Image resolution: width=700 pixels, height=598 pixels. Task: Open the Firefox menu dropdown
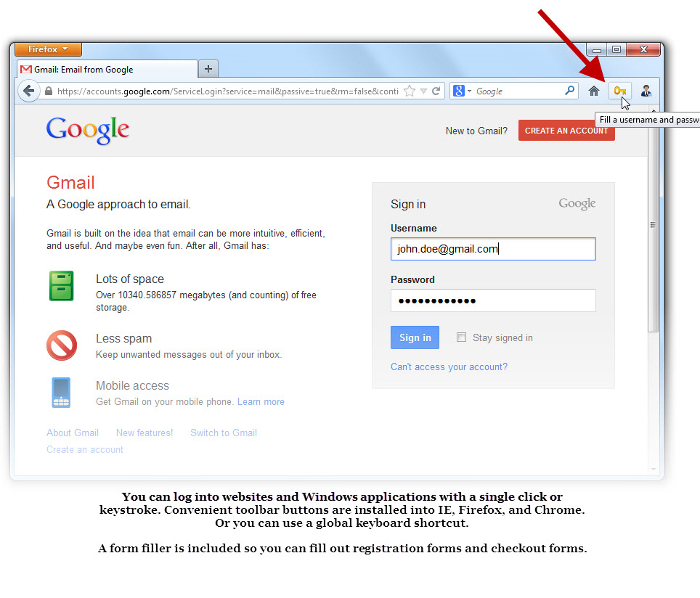click(48, 49)
